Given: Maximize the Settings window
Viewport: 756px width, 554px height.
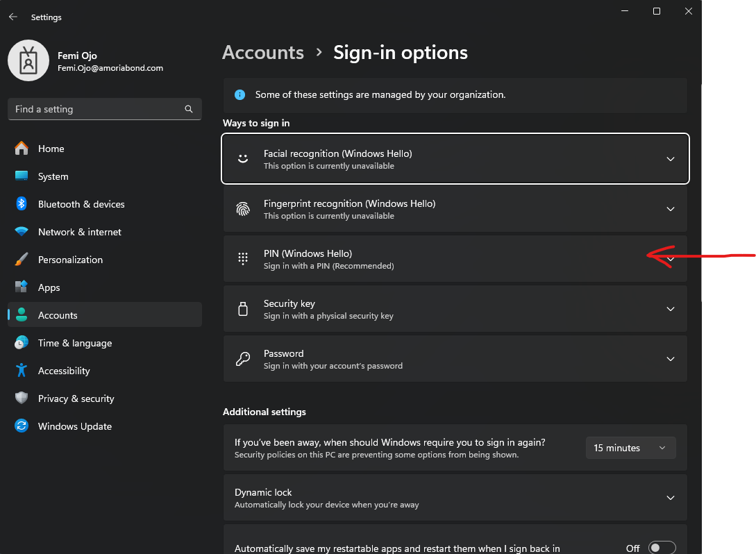Looking at the screenshot, I should point(656,11).
